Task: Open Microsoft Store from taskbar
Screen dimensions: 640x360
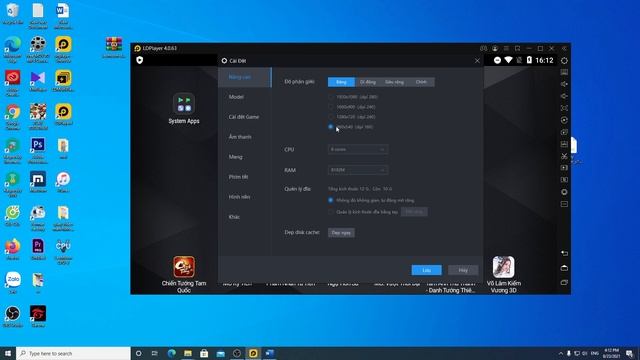Action: coord(204,353)
